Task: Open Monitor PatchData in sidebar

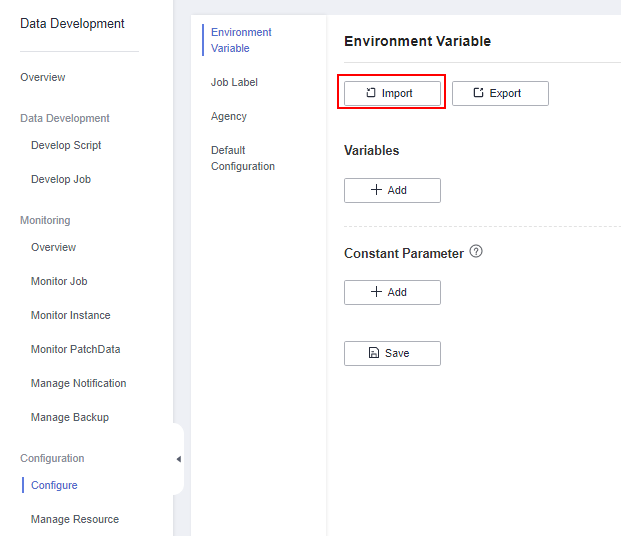Action: pos(76,349)
